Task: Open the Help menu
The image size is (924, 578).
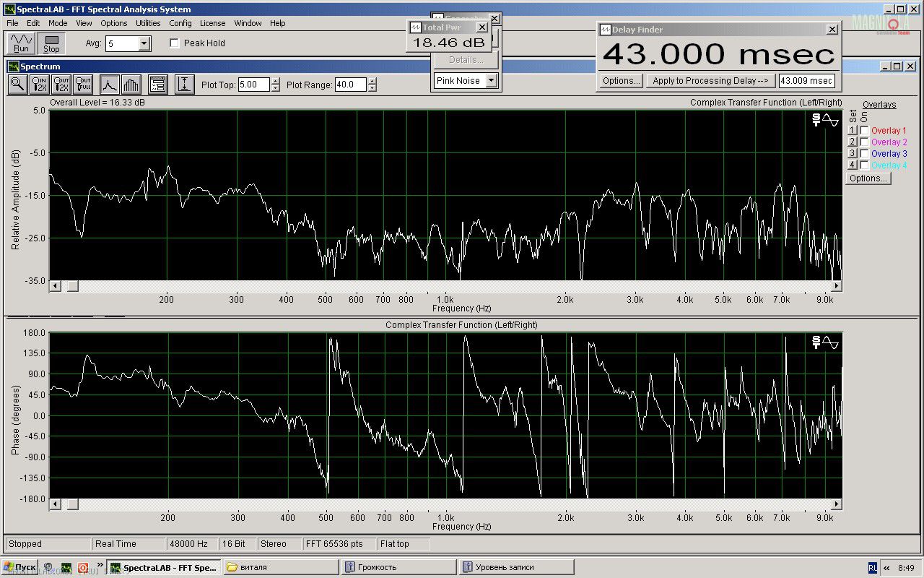Action: click(x=278, y=23)
